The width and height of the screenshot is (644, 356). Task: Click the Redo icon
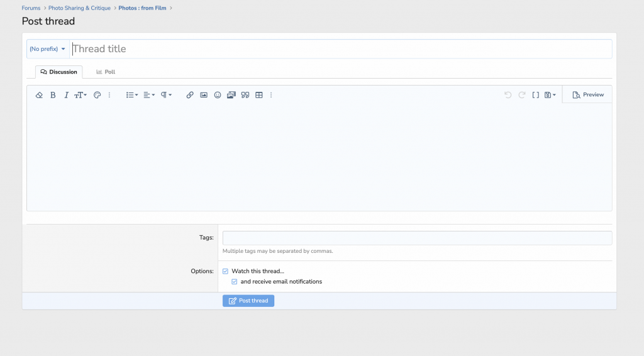coord(521,95)
